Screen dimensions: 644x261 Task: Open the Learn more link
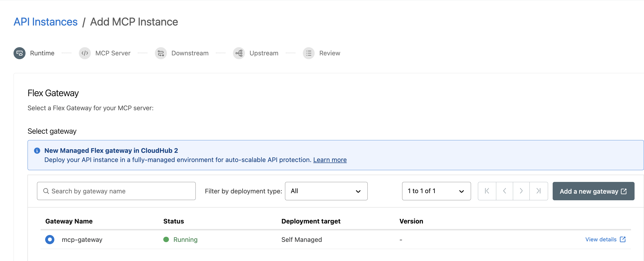point(330,160)
